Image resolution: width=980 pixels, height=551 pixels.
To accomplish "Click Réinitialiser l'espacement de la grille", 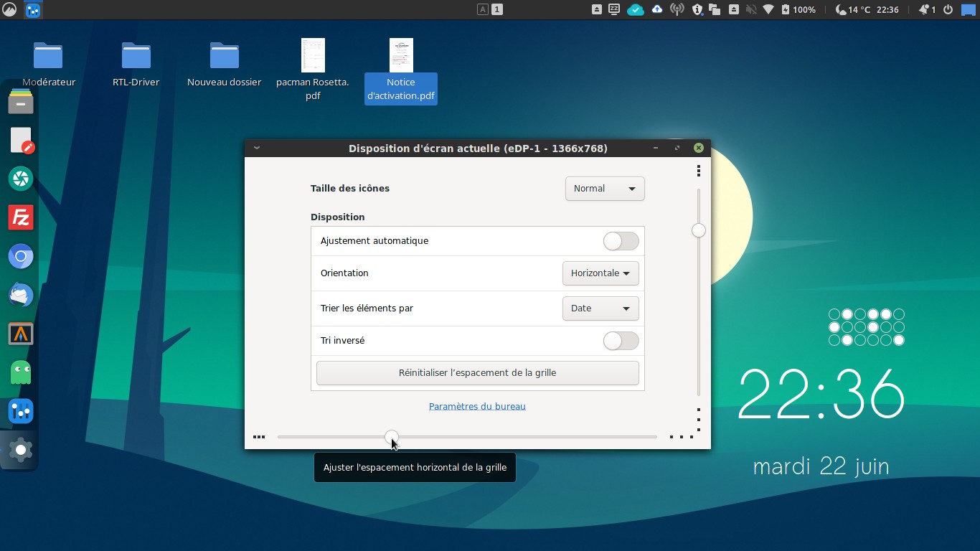I will click(x=477, y=373).
